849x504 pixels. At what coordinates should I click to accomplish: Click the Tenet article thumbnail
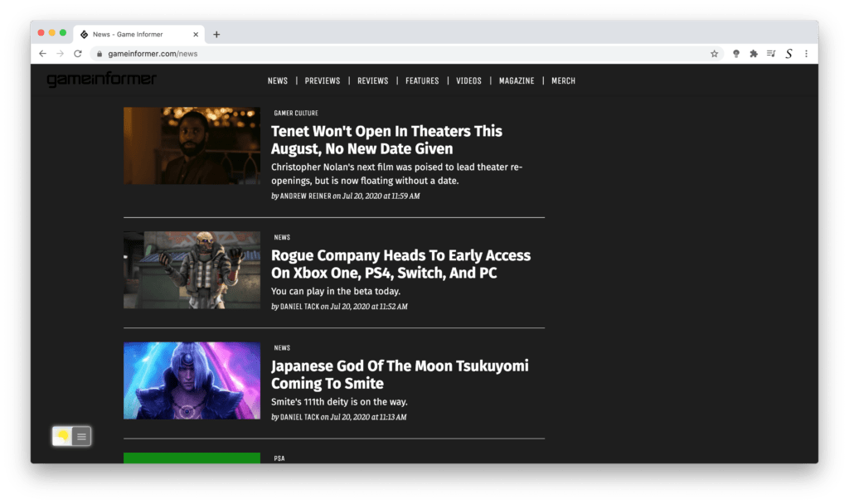tap(192, 146)
